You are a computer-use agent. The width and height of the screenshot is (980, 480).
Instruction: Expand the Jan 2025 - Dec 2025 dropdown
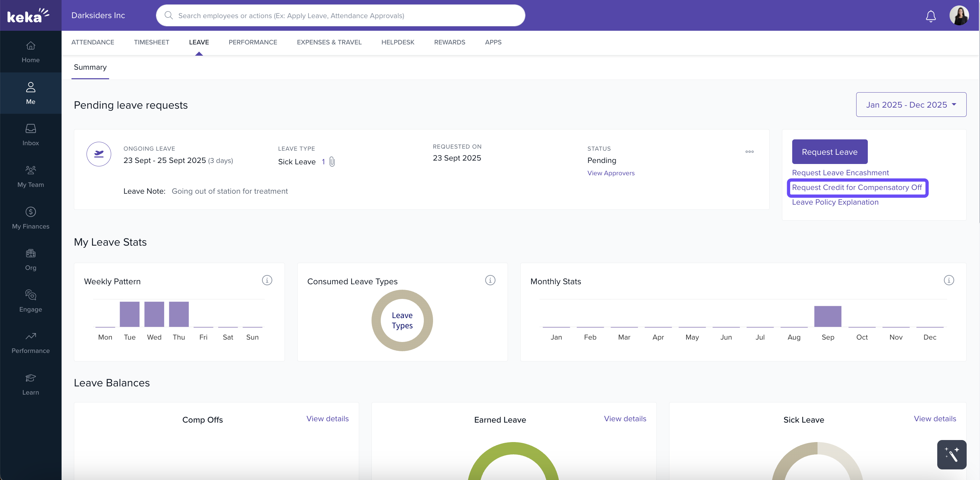[x=911, y=105]
